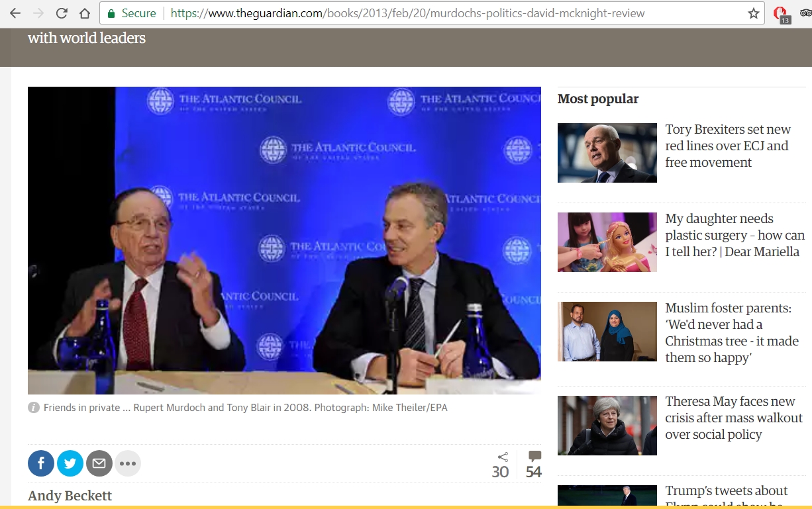Screen dimensions: 812x509
Task: Reload the Guardian page
Action: coord(62,13)
